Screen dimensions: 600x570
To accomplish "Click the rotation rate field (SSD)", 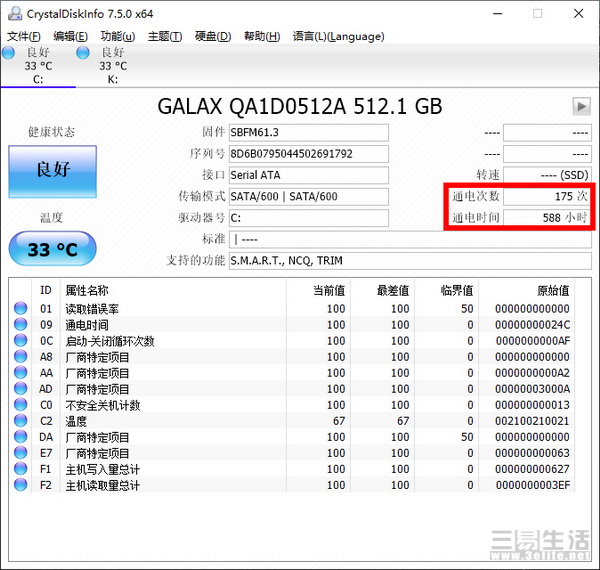I will point(547,175).
